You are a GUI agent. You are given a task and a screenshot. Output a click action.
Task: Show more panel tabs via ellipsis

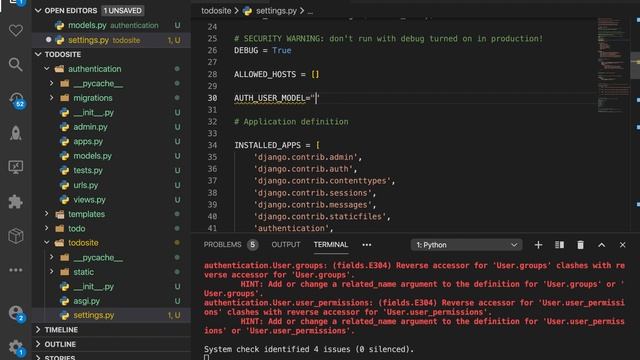[x=367, y=245]
